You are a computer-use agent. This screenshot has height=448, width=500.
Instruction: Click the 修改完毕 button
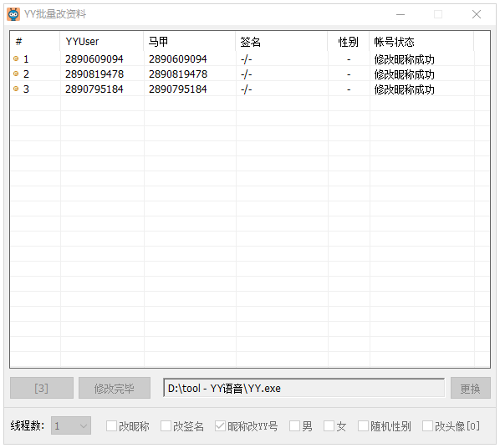point(115,388)
